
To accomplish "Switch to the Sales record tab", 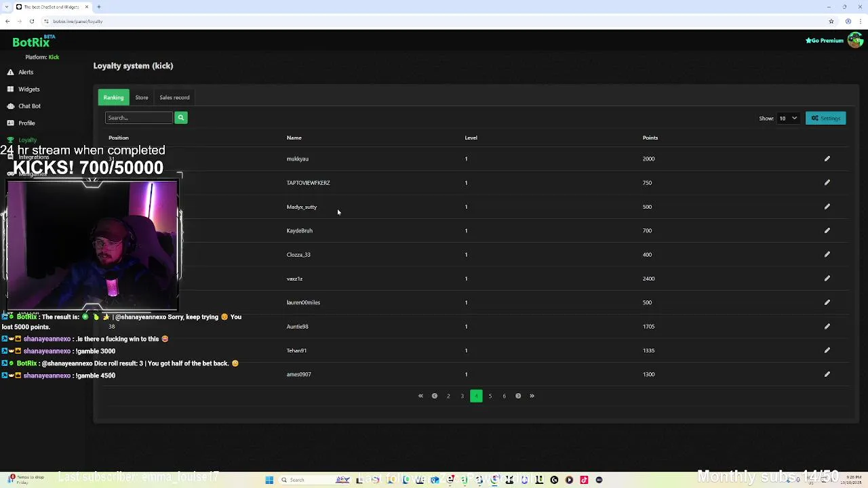I will point(174,98).
